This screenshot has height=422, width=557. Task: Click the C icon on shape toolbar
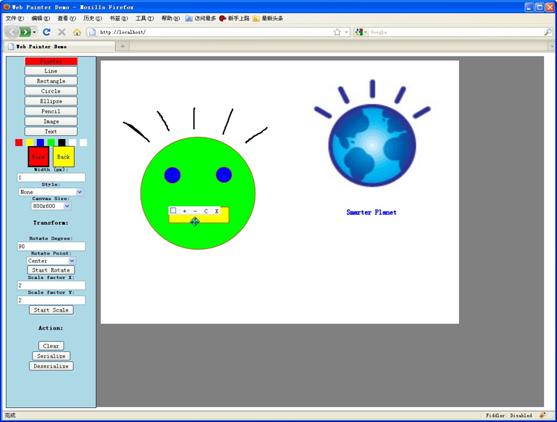(206, 211)
